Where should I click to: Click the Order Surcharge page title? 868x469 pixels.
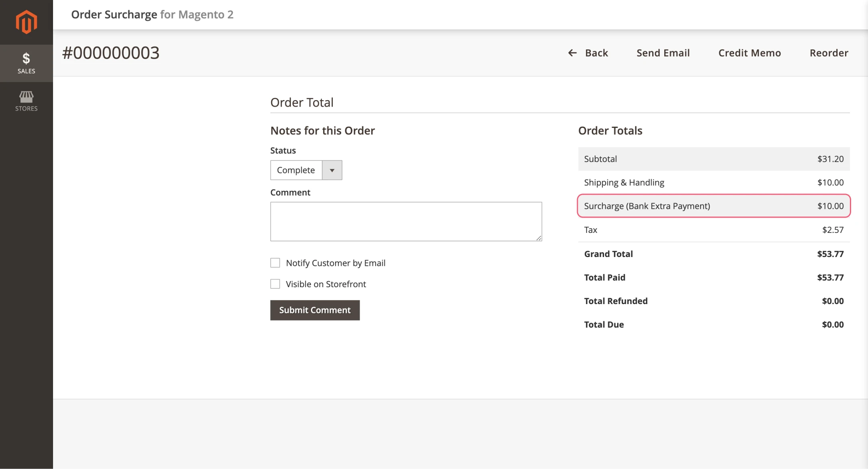(152, 14)
